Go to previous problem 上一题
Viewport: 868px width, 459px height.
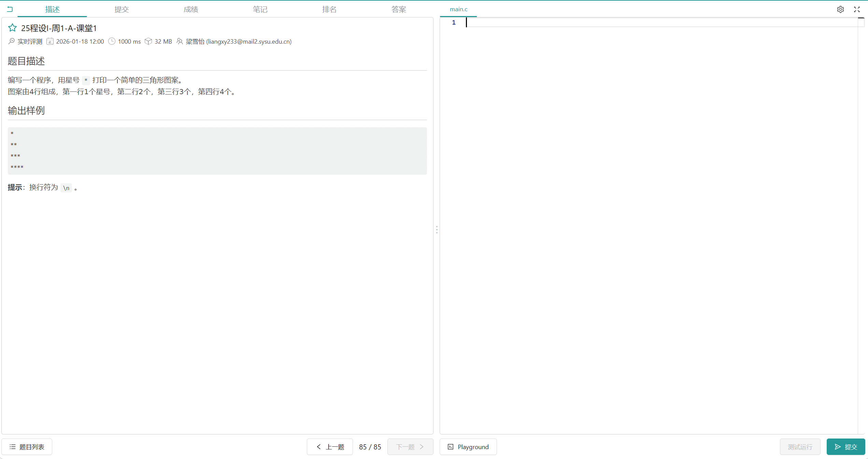330,447
